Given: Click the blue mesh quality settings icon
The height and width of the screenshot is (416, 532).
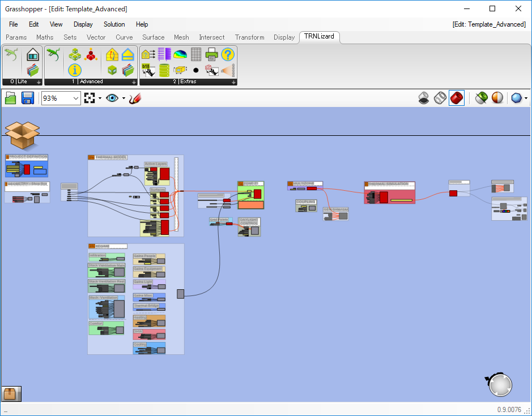Looking at the screenshot, I should click(516, 98).
